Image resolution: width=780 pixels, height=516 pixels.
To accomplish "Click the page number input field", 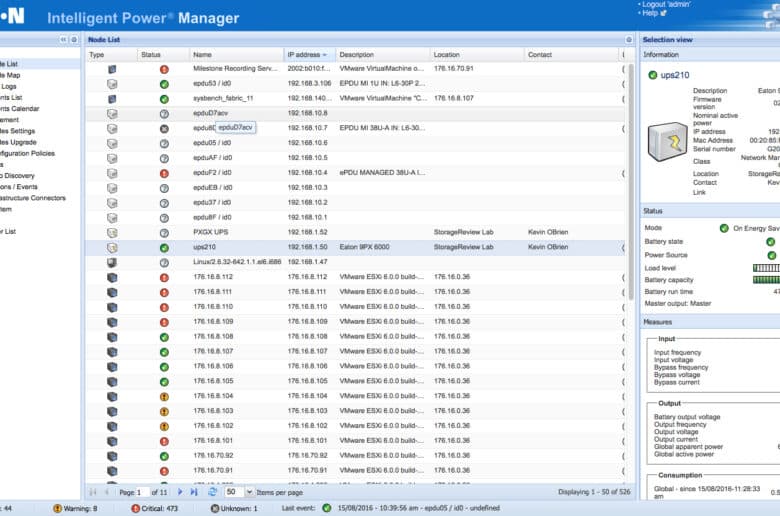I will [x=142, y=492].
